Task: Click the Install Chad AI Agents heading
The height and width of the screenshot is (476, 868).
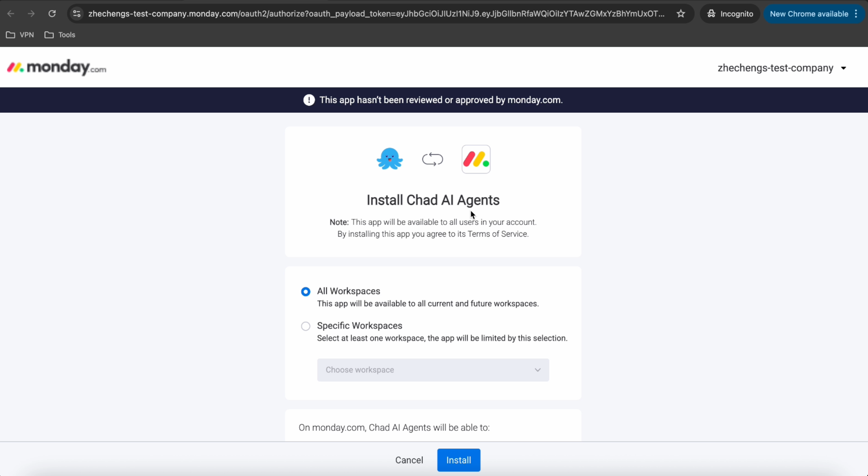Action: (433, 200)
